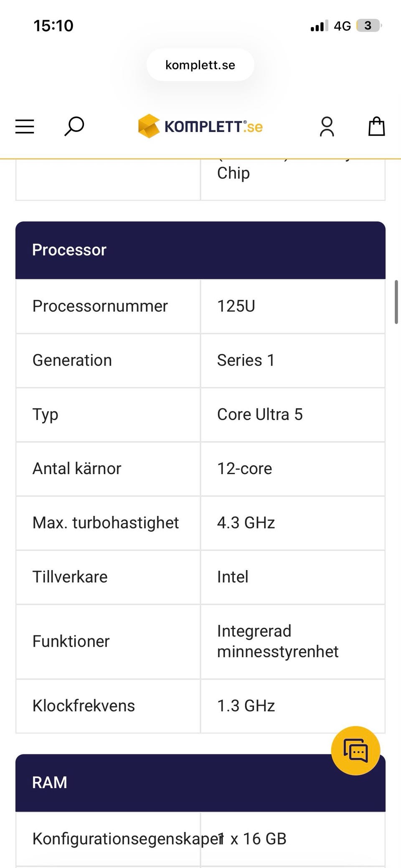Open the shopping bag cart
Image resolution: width=401 pixels, height=868 pixels.
pyautogui.click(x=376, y=126)
